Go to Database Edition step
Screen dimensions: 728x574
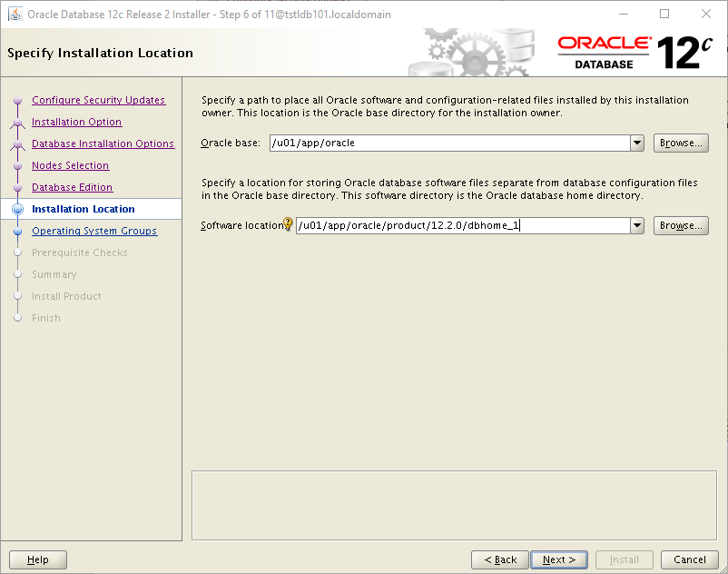click(72, 187)
